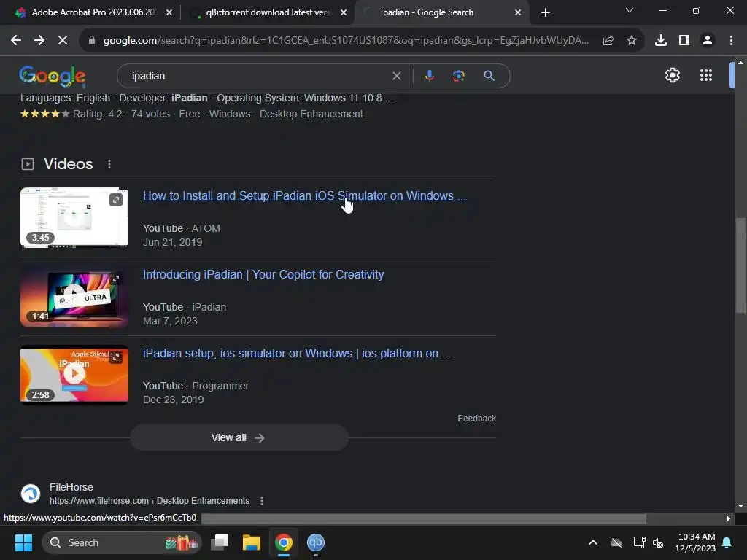Open the notification bell icon
The image size is (747, 560).
point(727,542)
